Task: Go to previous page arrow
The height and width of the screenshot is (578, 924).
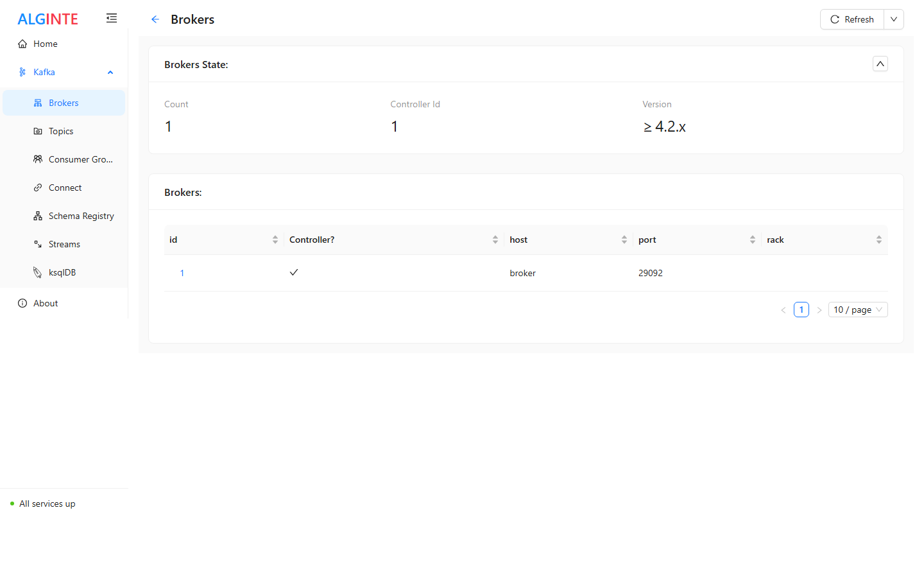Action: 783,310
